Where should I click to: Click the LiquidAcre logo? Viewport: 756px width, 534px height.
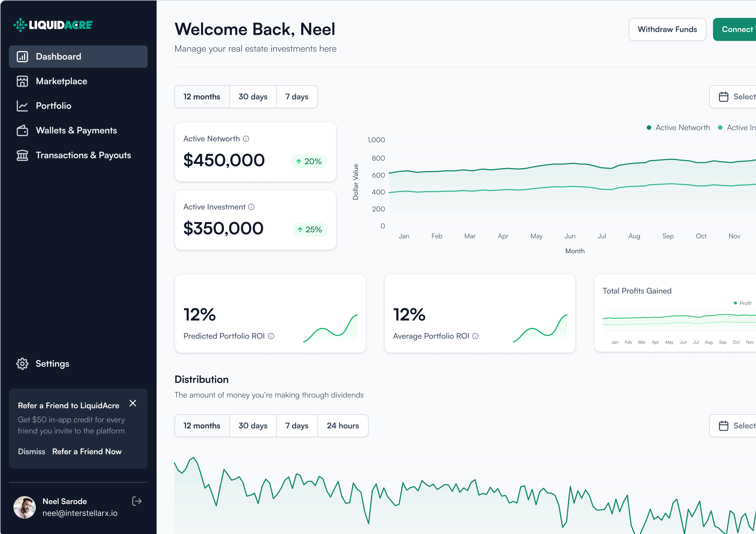tap(53, 24)
